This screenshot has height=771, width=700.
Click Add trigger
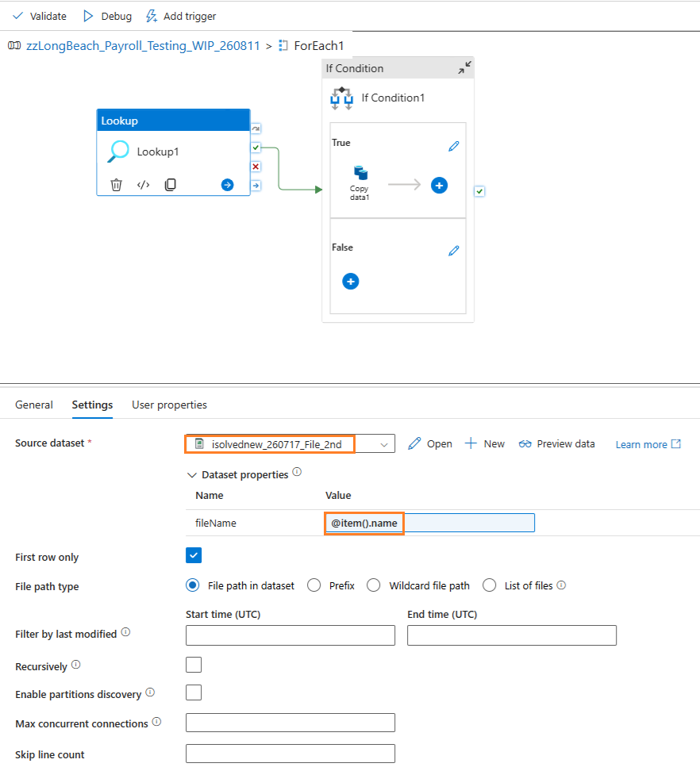click(180, 16)
